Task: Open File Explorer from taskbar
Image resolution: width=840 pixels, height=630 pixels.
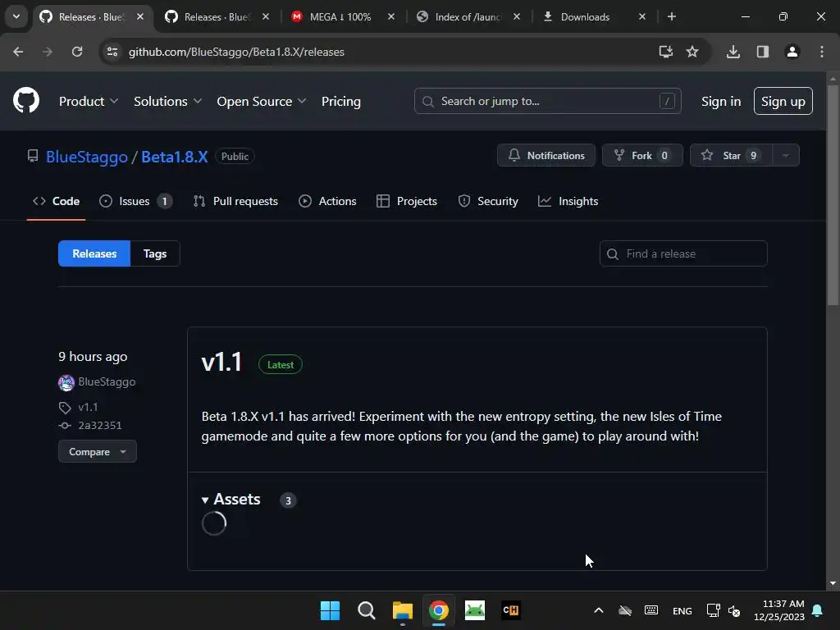Action: pos(402,610)
